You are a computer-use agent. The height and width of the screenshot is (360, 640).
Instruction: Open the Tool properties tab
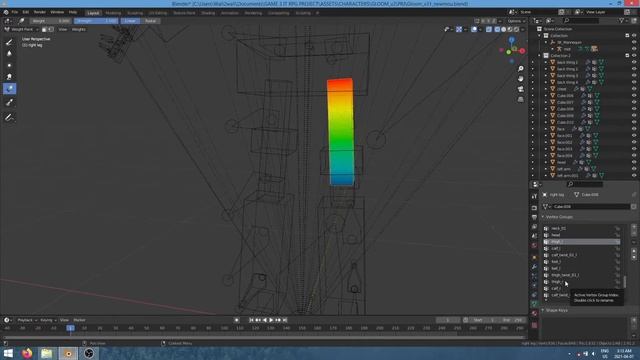tap(534, 196)
